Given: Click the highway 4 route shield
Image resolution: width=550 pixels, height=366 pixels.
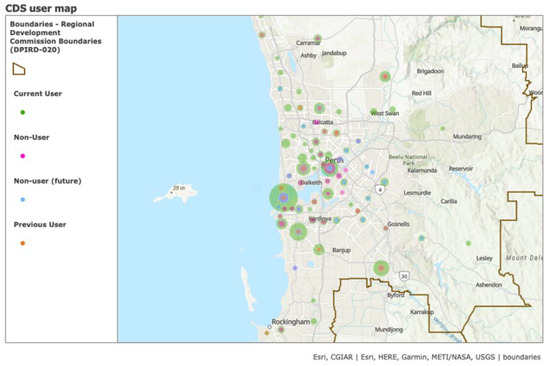Looking at the screenshot, I should tap(380, 190).
